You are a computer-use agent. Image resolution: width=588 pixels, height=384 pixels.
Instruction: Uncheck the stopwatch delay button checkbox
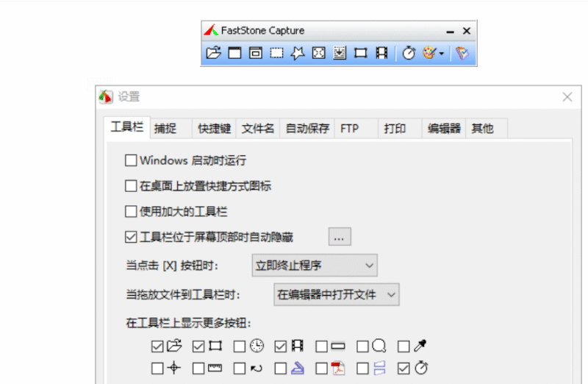click(x=404, y=369)
